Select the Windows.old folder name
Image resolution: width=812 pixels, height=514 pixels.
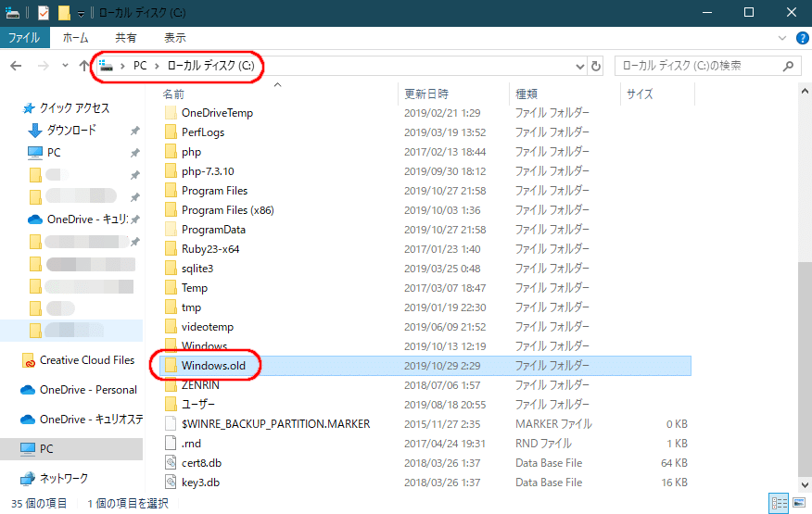pyautogui.click(x=213, y=366)
